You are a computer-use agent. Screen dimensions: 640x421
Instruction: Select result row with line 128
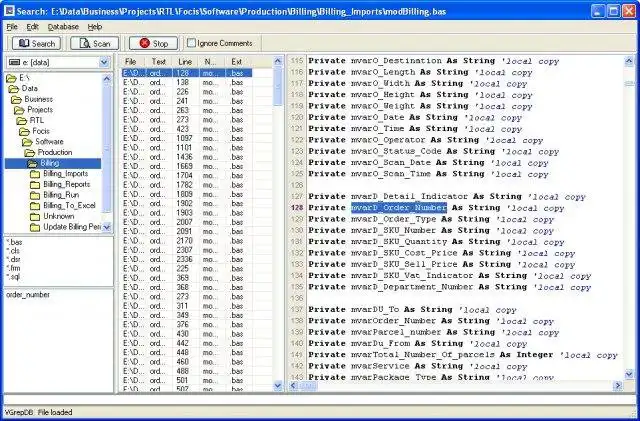coord(187,73)
